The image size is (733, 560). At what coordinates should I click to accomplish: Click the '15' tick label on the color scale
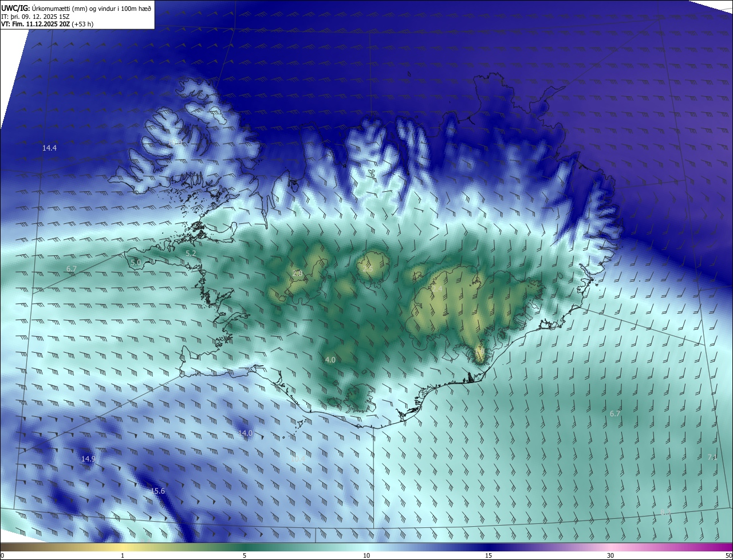[488, 555]
